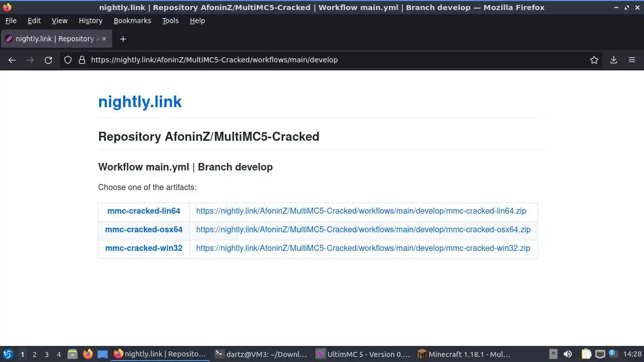Open the update notification tray icon
644x362 pixels.
pos(613,354)
